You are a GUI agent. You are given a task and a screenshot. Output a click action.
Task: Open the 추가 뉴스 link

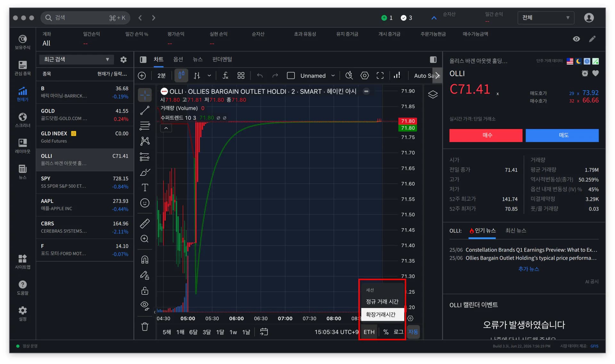click(529, 269)
